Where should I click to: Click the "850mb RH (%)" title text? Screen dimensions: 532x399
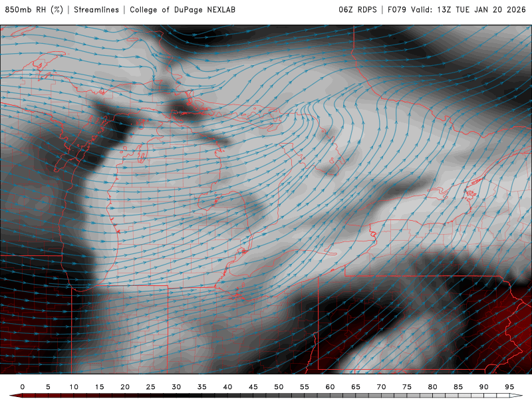click(34, 9)
